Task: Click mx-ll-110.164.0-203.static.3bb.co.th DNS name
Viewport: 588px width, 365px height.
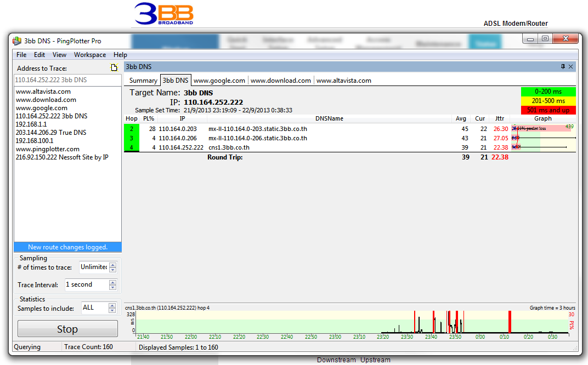Action: [x=258, y=129]
